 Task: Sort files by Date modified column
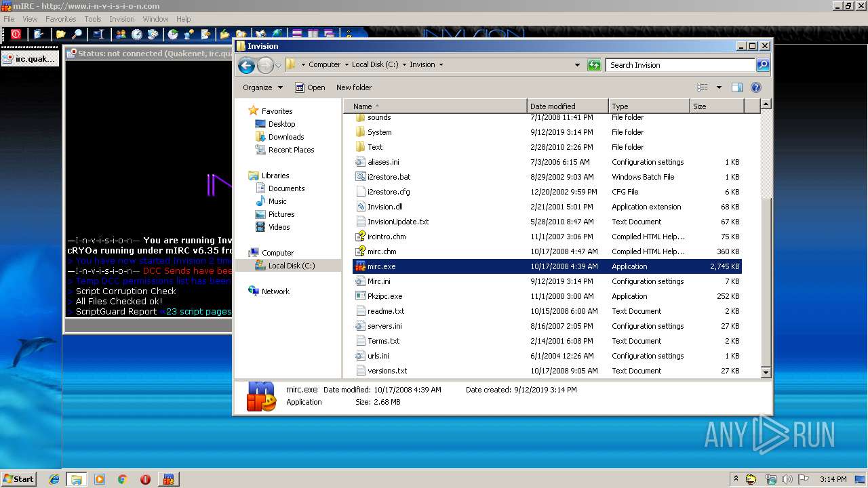[568, 106]
